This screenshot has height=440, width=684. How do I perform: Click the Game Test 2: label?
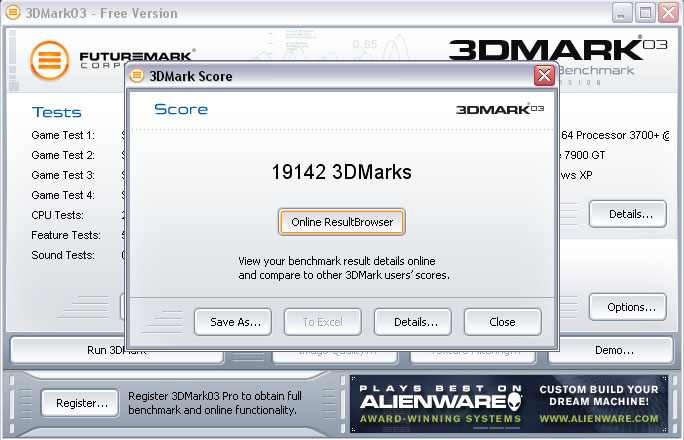pyautogui.click(x=63, y=155)
